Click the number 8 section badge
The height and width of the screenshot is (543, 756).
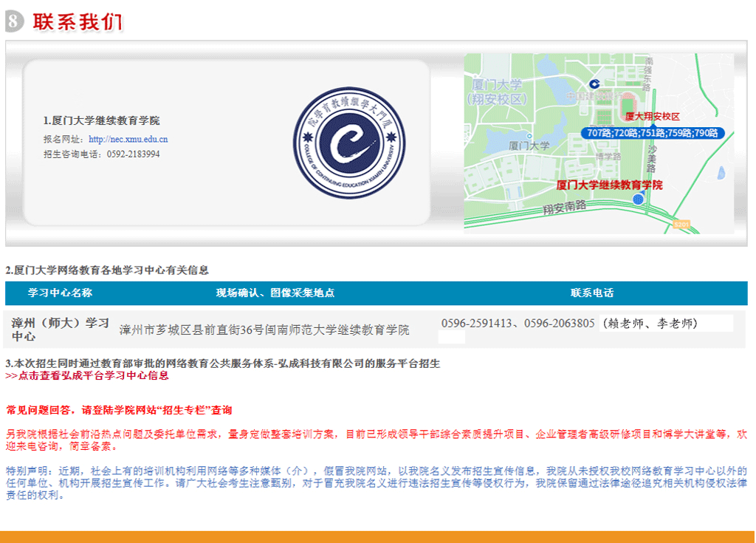14,21
